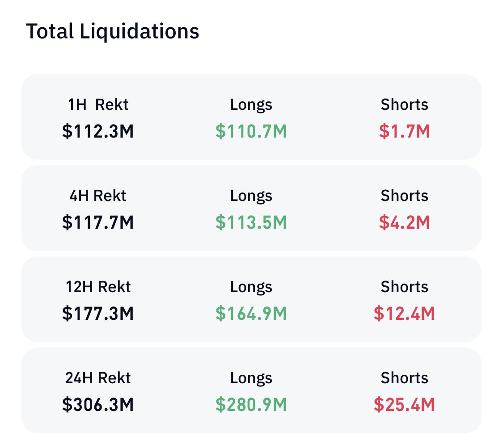Click the Shorts label in 24H card
503x448 pixels.
pyautogui.click(x=405, y=377)
